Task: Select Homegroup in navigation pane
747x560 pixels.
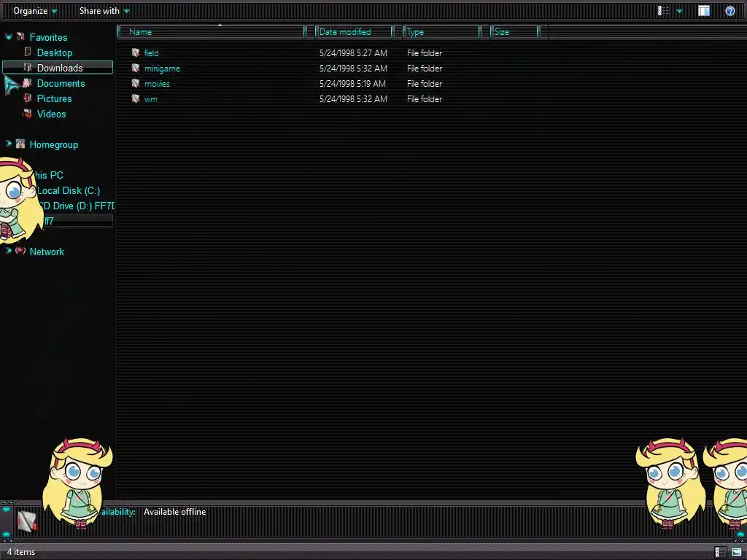Action: point(54,145)
